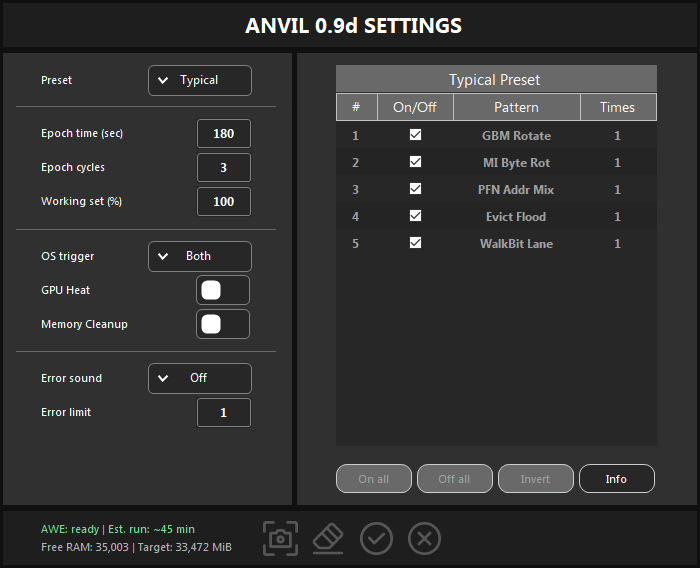Click the screenshot camera icon
The height and width of the screenshot is (568, 700).
pyautogui.click(x=280, y=539)
